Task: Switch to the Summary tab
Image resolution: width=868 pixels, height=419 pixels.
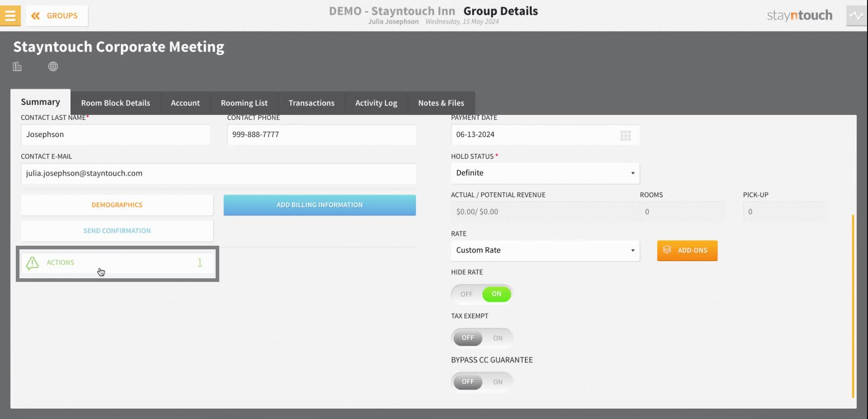Action: coord(41,102)
